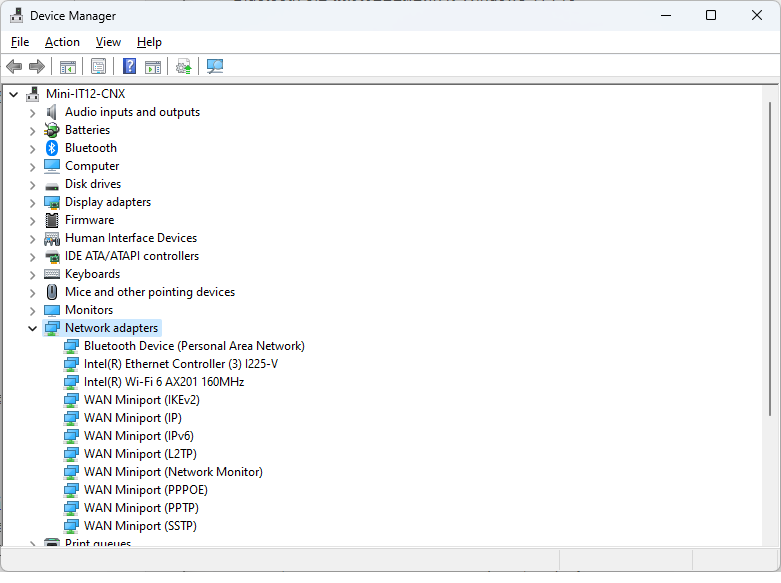Screen dimensions: 781x583
Task: Click the Computer category monitor icon
Action: 52,166
